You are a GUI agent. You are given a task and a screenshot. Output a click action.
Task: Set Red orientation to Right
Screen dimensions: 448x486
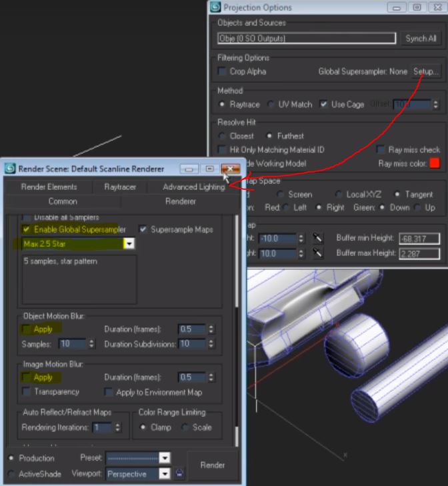319,207
